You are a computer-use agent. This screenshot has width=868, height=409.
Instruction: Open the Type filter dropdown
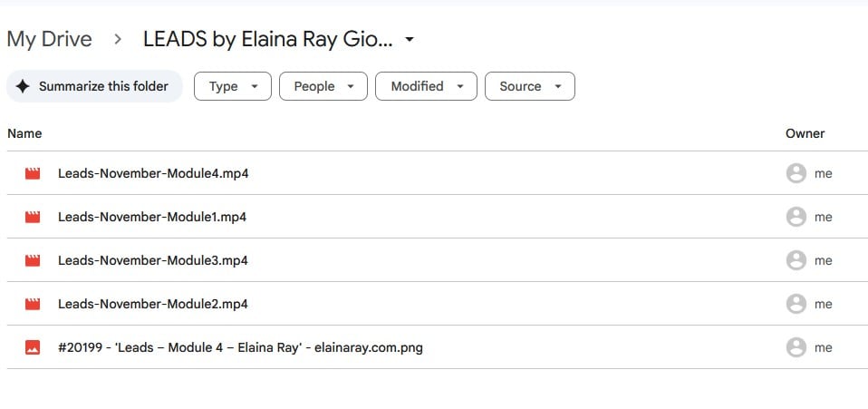coord(233,86)
